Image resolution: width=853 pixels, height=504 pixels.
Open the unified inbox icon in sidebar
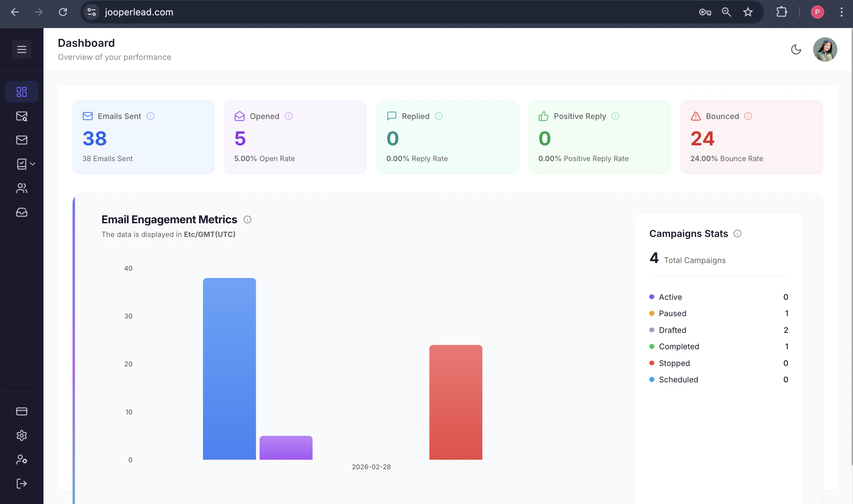pyautogui.click(x=21, y=212)
